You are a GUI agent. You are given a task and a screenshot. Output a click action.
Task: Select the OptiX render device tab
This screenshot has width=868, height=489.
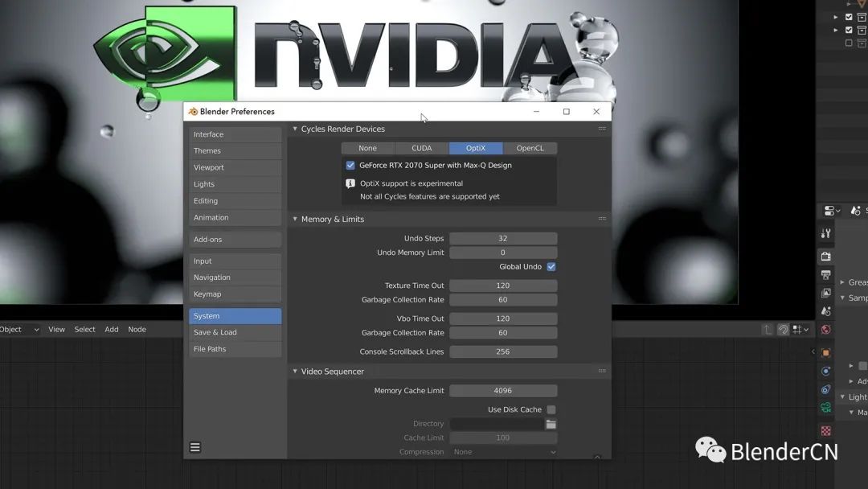(476, 148)
